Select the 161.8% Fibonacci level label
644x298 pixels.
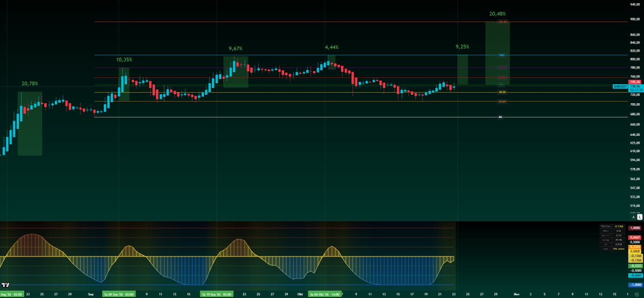point(503,21)
